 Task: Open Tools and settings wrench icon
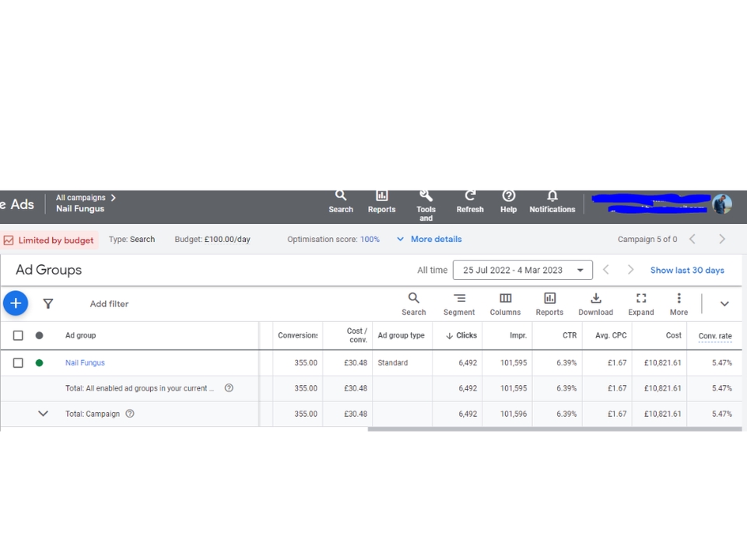pyautogui.click(x=426, y=205)
